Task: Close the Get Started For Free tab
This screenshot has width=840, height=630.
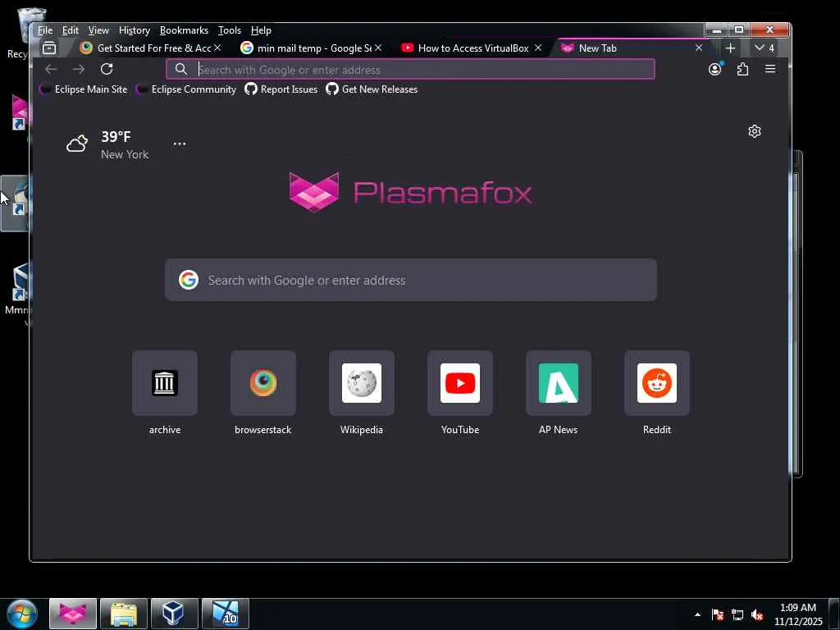Action: click(217, 48)
